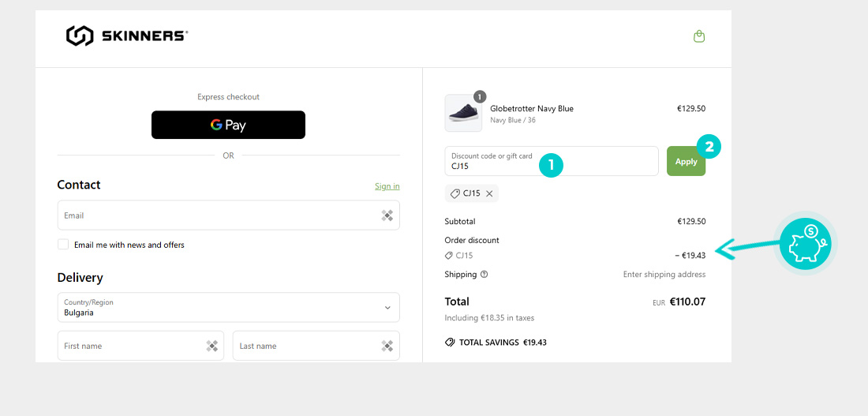Remove the applied CJ15 discount tag
This screenshot has height=416, width=868.
pos(489,193)
